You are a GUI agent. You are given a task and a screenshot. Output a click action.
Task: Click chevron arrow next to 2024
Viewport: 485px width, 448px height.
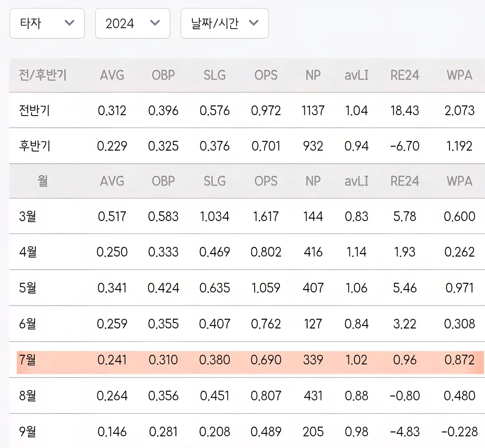(x=155, y=23)
